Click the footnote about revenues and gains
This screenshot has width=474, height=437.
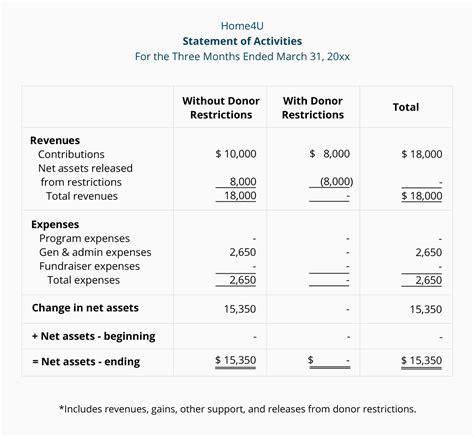pos(237,409)
